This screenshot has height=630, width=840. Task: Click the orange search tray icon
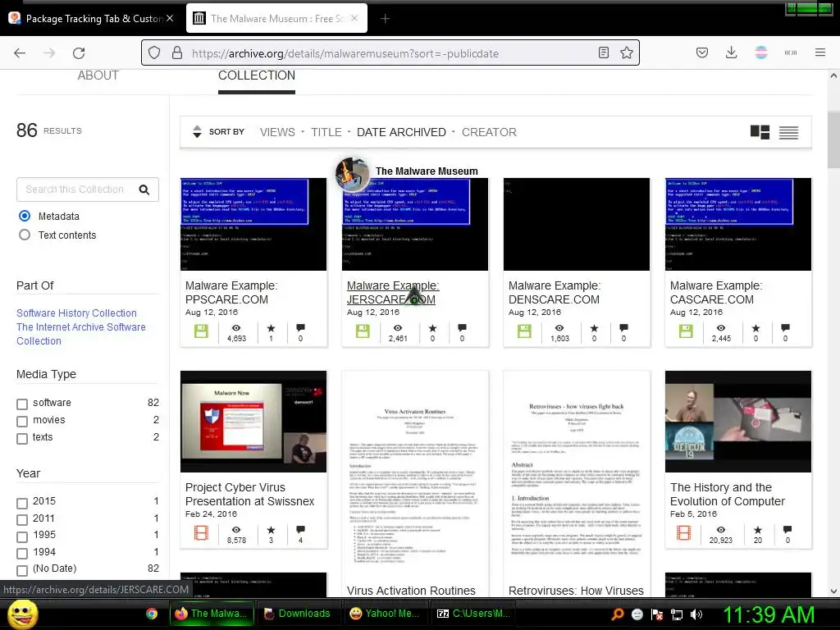click(x=618, y=614)
